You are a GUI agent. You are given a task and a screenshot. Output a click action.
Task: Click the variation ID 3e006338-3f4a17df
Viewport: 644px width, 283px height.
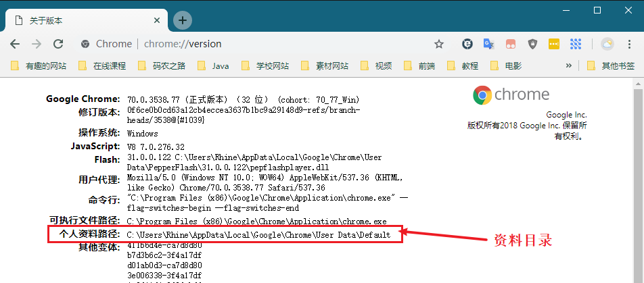coord(164,275)
